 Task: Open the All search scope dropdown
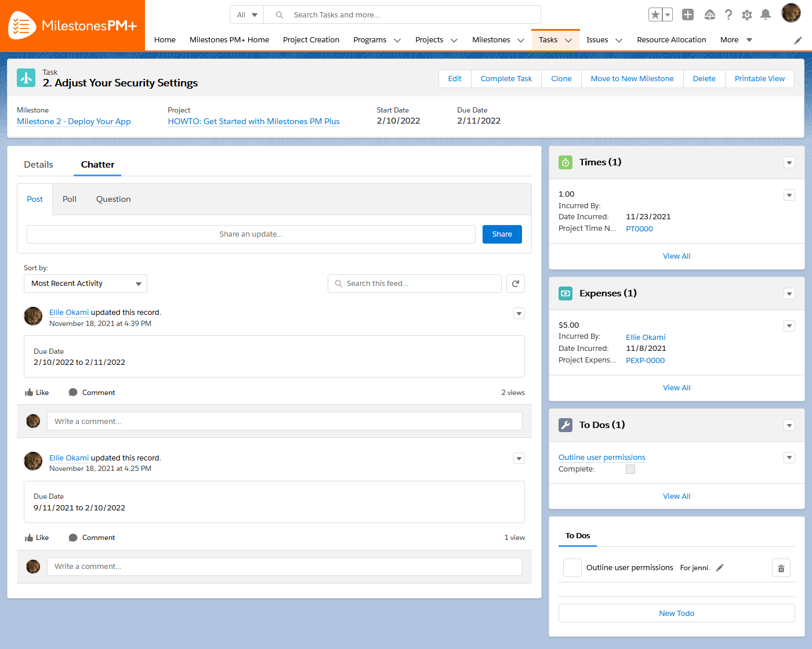pos(247,15)
